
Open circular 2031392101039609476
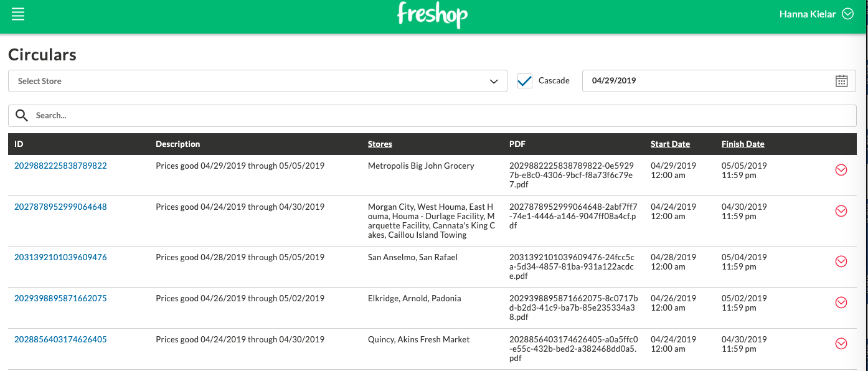[60, 257]
